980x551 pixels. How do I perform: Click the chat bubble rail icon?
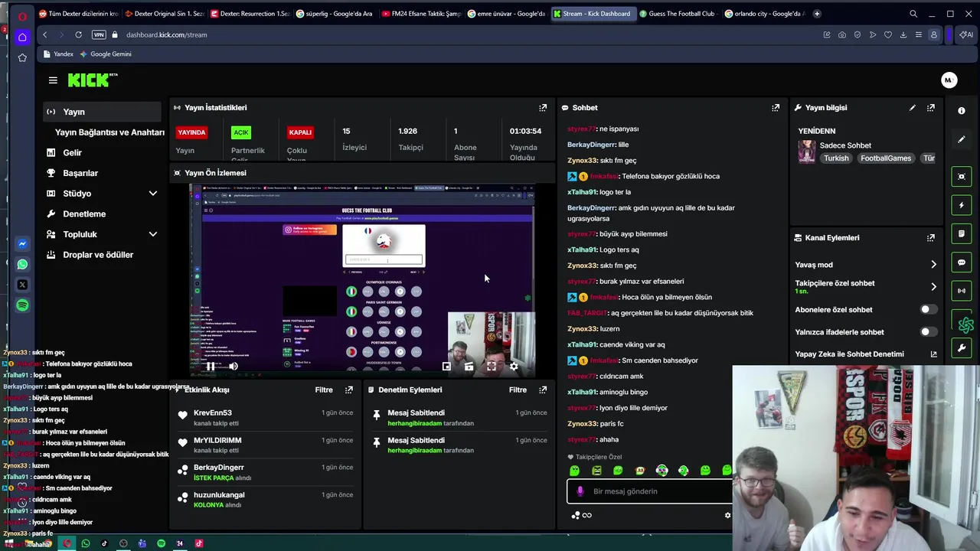pyautogui.click(x=962, y=262)
